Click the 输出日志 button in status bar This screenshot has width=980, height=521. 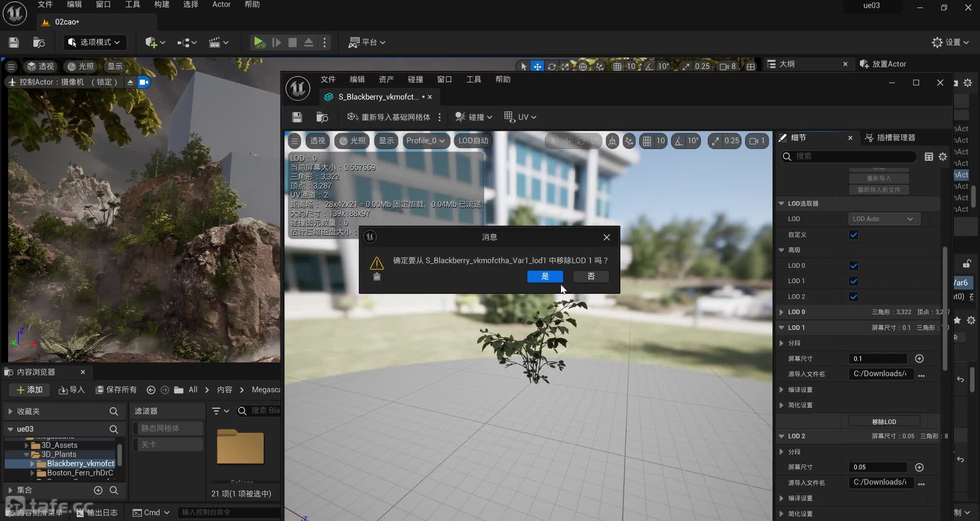[x=97, y=512]
